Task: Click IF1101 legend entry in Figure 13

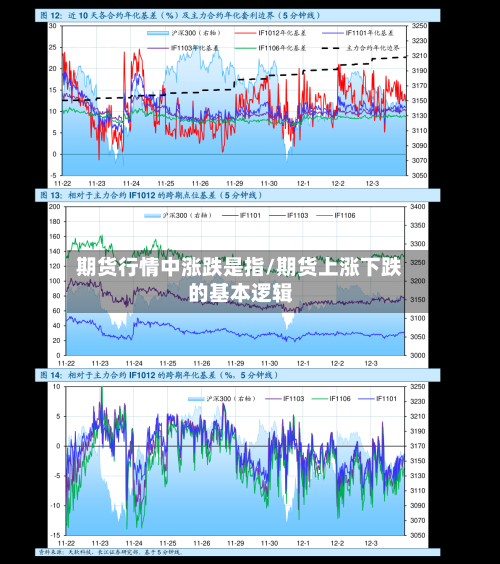Action: [x=241, y=215]
